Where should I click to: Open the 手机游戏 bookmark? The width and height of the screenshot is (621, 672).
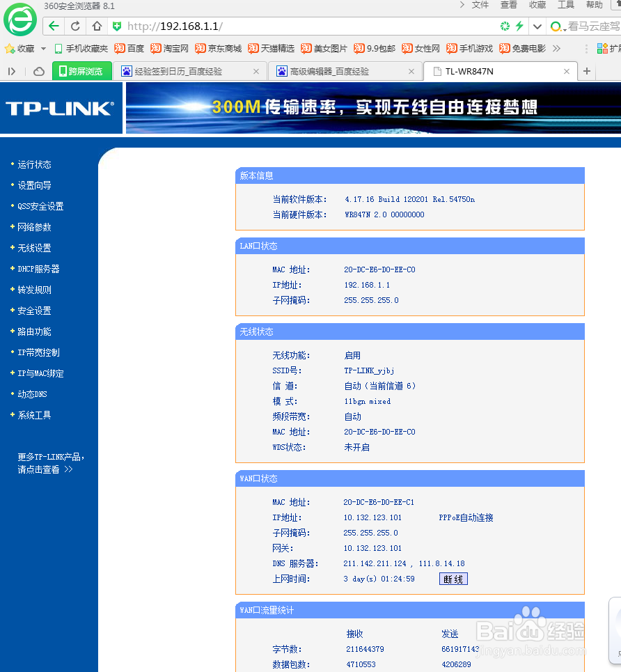point(470,49)
